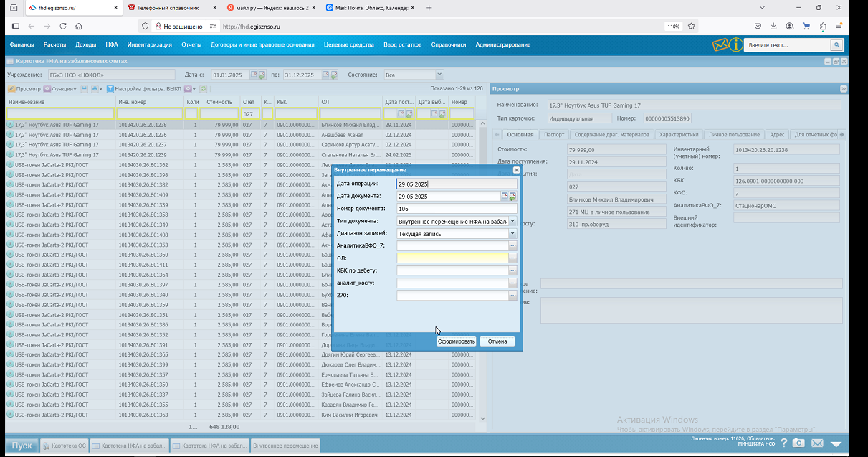Image resolution: width=868 pixels, height=457 pixels.
Task: Switch to the Паспорт tab
Action: coord(554,134)
